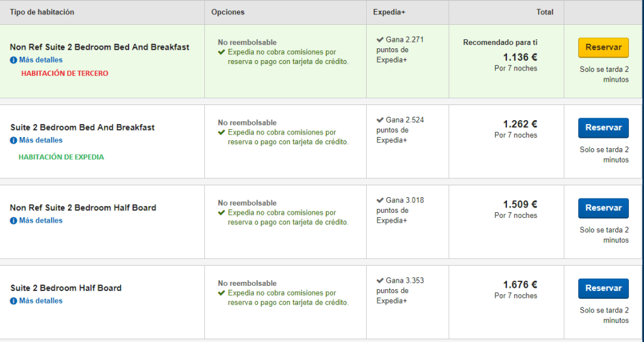The width and height of the screenshot is (644, 342).
Task: Open Más detalles for Non Ref Suite Bed And Breakfast
Action: point(40,60)
